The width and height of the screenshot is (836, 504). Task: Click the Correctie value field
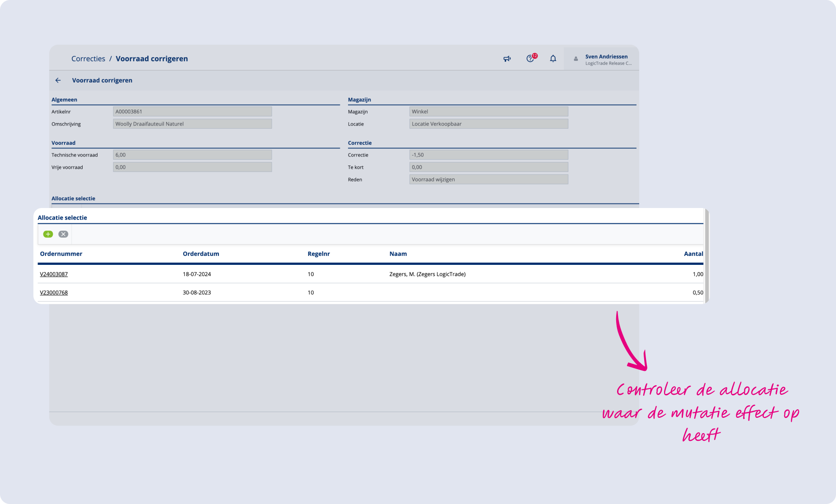click(x=488, y=155)
